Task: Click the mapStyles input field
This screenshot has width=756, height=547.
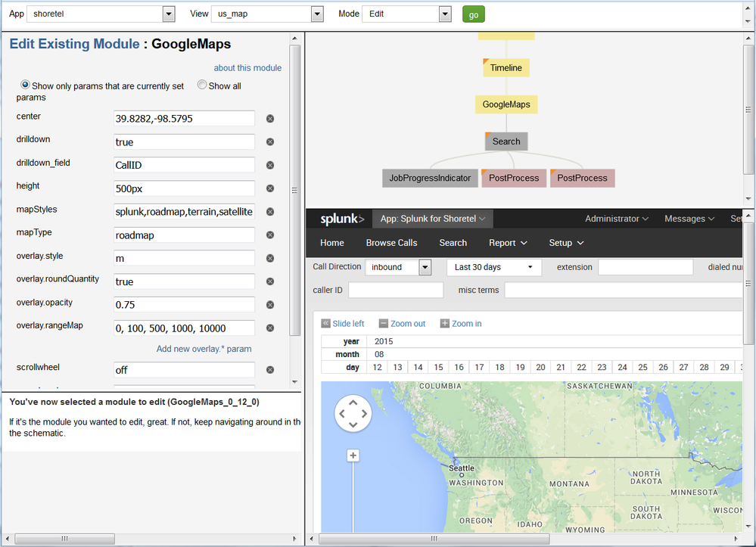Action: pyautogui.click(x=184, y=212)
